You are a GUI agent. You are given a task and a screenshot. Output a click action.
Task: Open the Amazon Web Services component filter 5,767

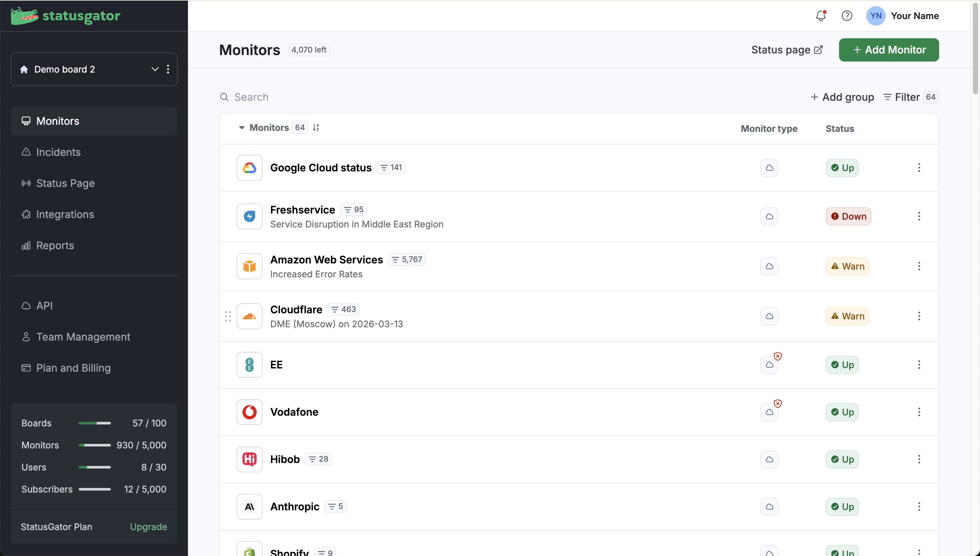pyautogui.click(x=407, y=260)
